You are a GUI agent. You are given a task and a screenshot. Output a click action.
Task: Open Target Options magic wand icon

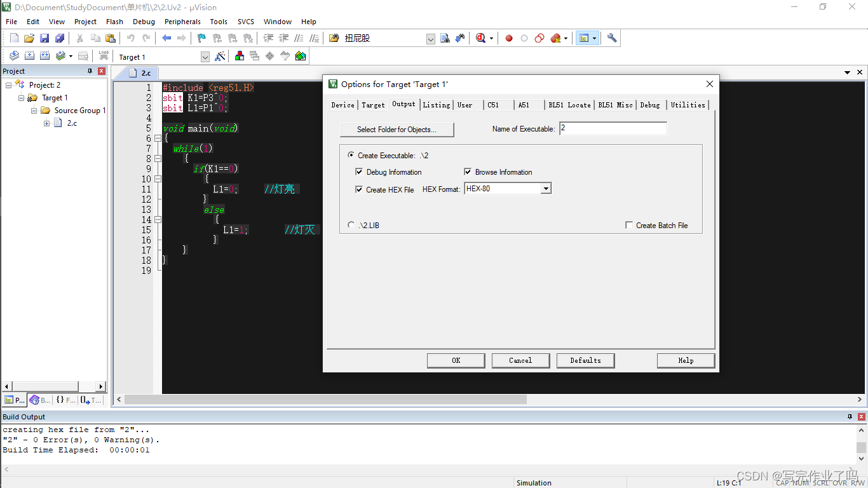(x=220, y=56)
